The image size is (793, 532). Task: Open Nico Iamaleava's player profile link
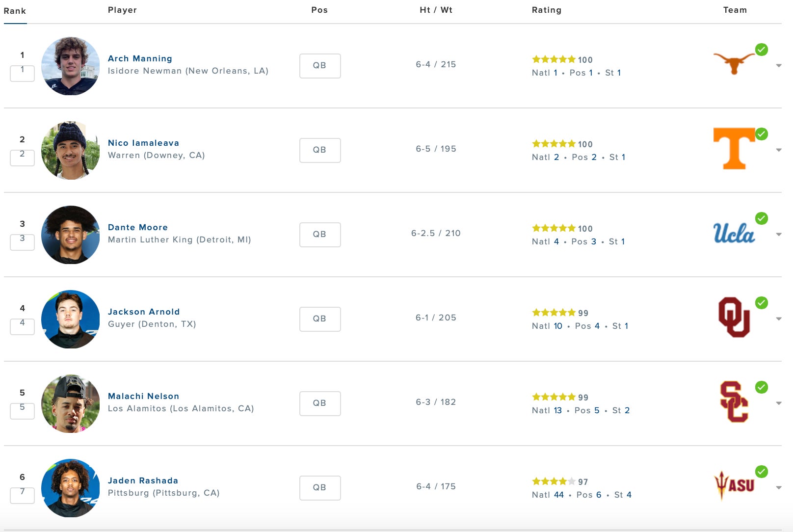click(143, 143)
